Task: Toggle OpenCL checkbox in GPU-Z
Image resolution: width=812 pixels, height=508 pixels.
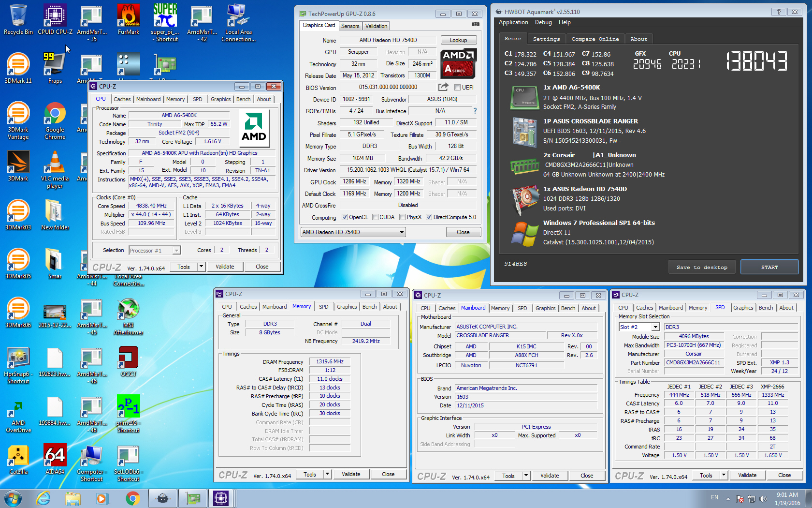Action: pos(345,217)
